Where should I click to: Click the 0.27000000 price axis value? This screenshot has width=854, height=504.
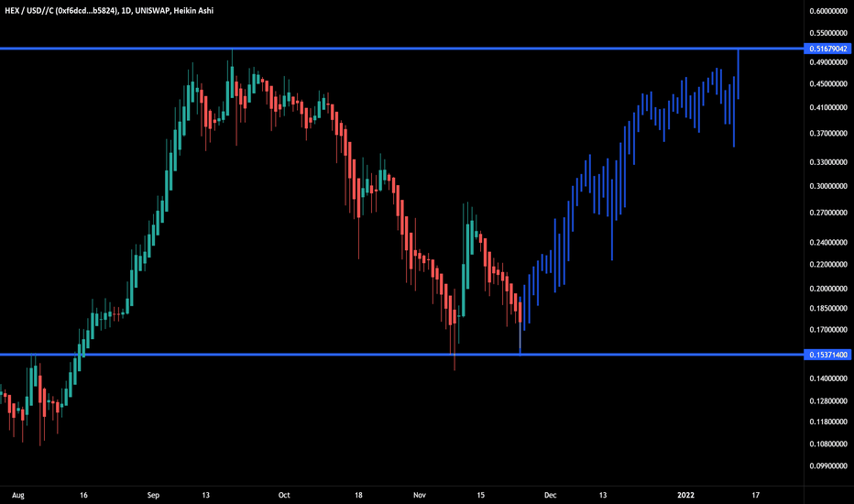pyautogui.click(x=828, y=213)
